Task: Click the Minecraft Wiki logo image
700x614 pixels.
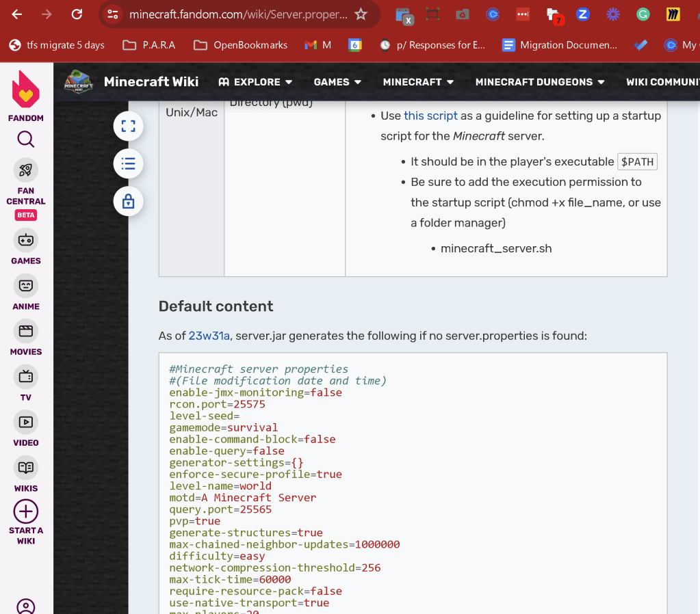Action: (79, 81)
